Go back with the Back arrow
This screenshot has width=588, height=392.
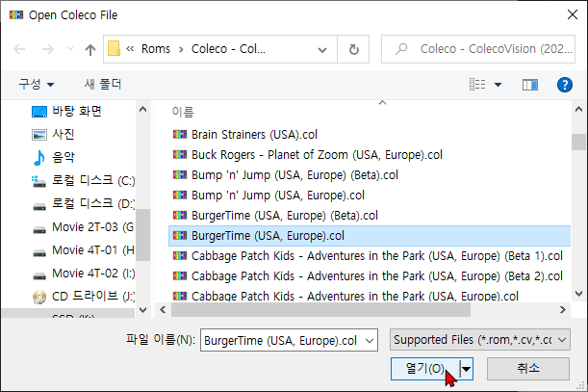click(19, 49)
